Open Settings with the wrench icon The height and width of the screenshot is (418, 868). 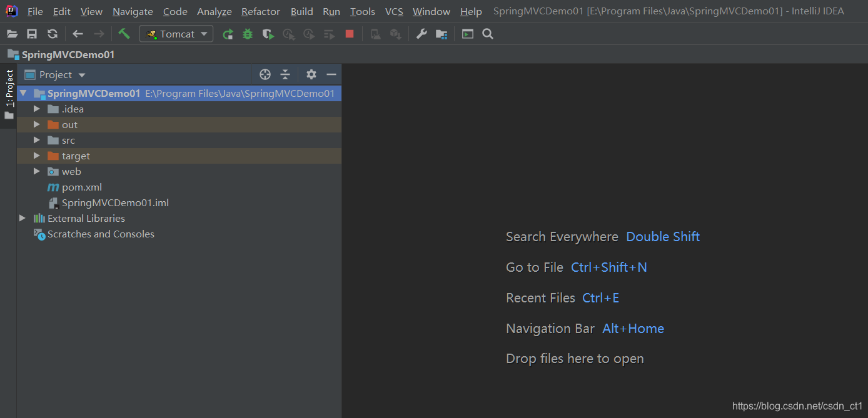pyautogui.click(x=421, y=34)
